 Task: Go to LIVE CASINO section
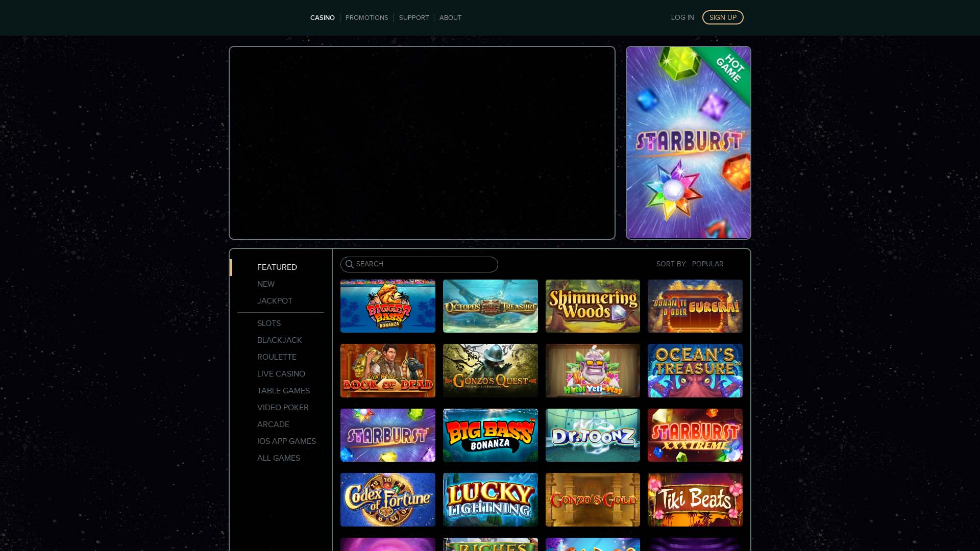click(281, 373)
